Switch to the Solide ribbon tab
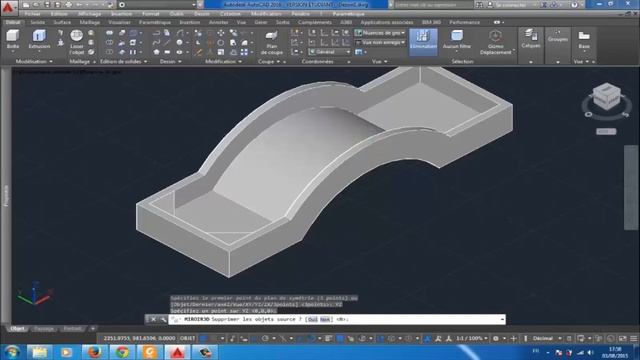640x360 pixels. point(38,22)
